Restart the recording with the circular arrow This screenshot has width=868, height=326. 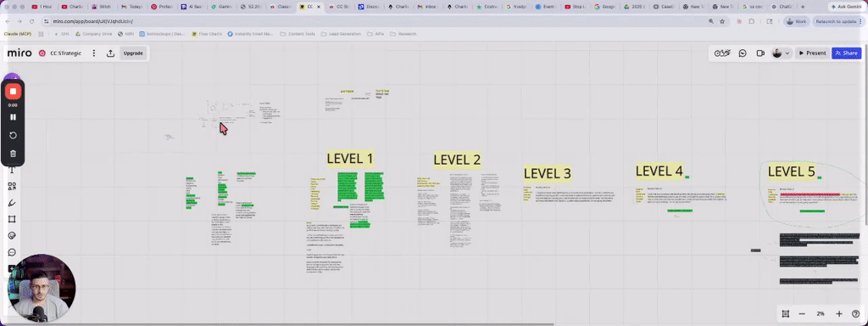(x=14, y=135)
